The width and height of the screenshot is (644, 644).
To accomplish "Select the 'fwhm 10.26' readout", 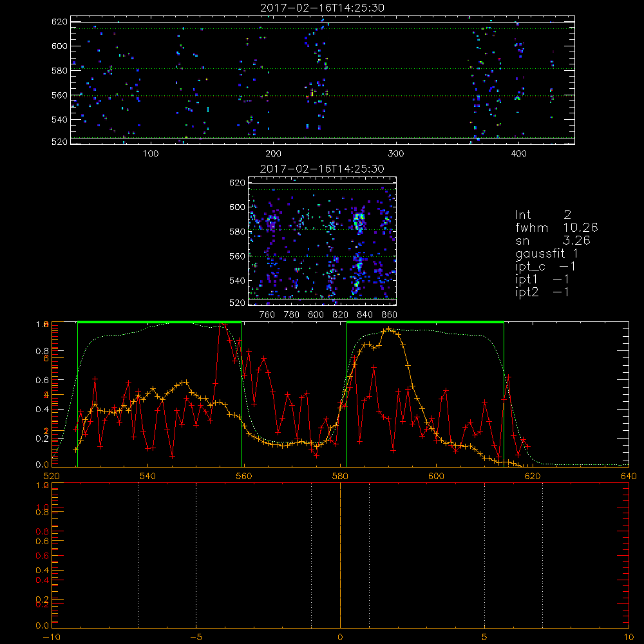I will 556,227.
